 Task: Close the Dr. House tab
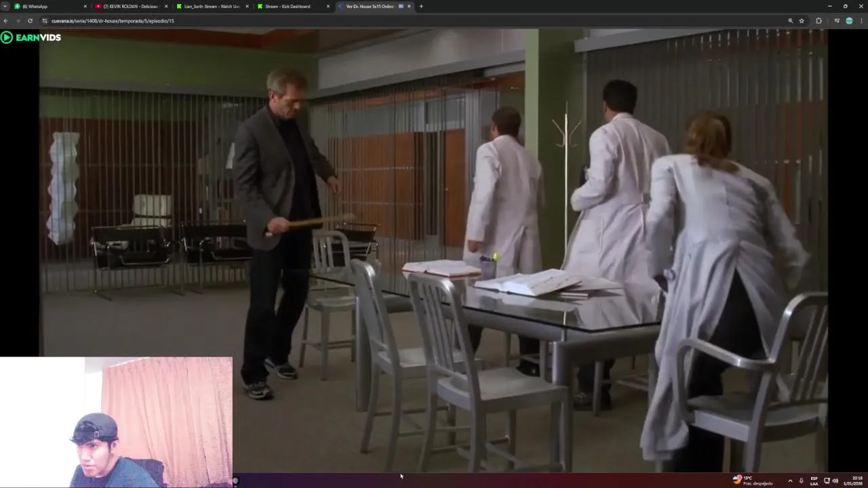point(409,6)
